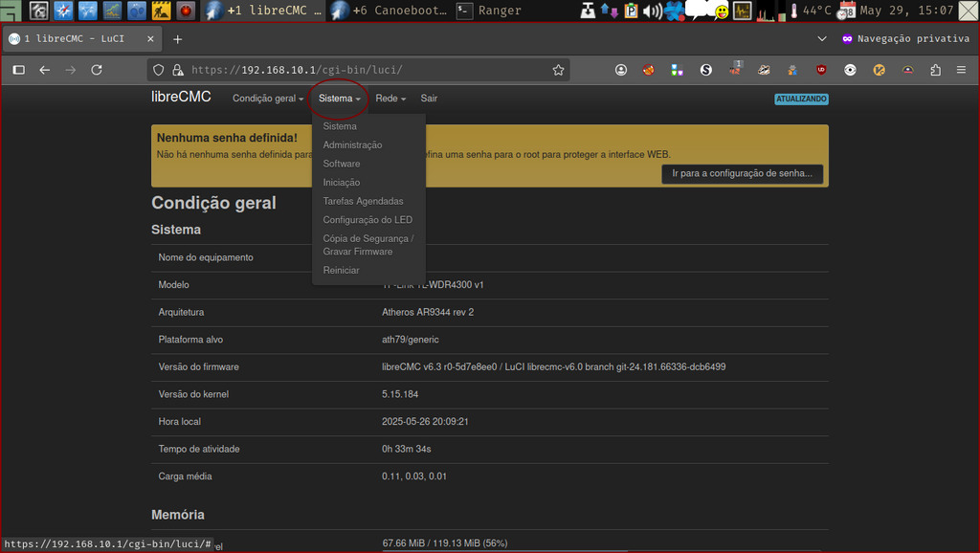Bookmark the page with the star icon
980x553 pixels.
click(x=559, y=69)
